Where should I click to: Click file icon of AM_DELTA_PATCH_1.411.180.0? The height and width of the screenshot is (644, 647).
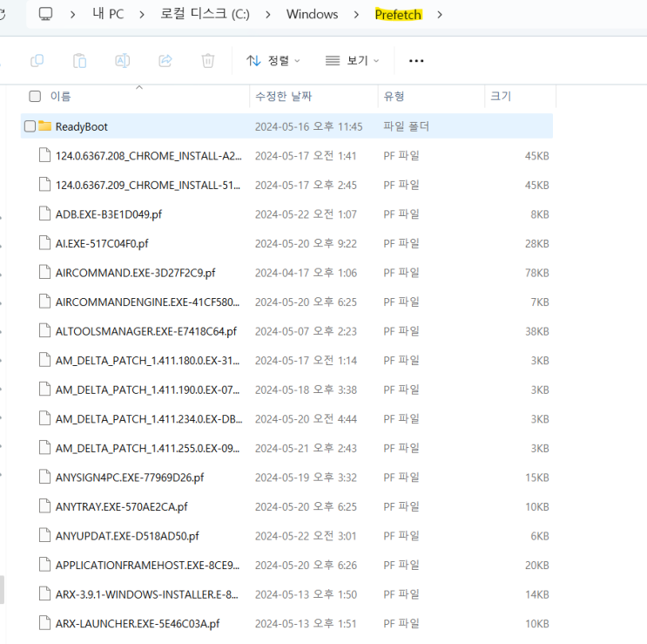point(45,360)
